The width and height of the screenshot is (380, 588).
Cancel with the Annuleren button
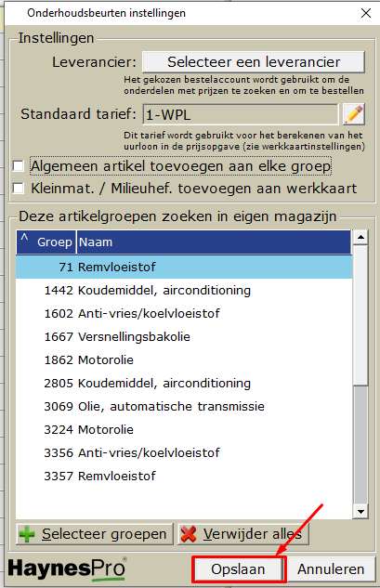click(331, 569)
